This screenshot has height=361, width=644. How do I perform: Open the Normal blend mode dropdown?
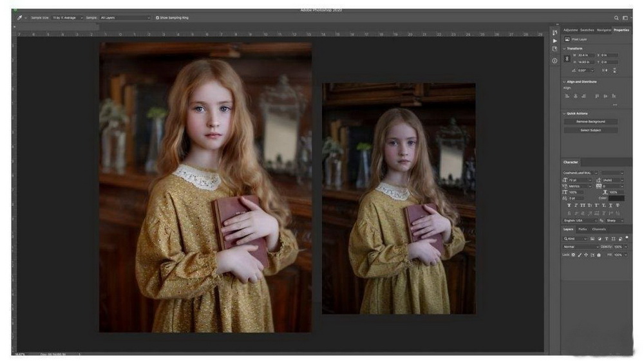pyautogui.click(x=581, y=247)
